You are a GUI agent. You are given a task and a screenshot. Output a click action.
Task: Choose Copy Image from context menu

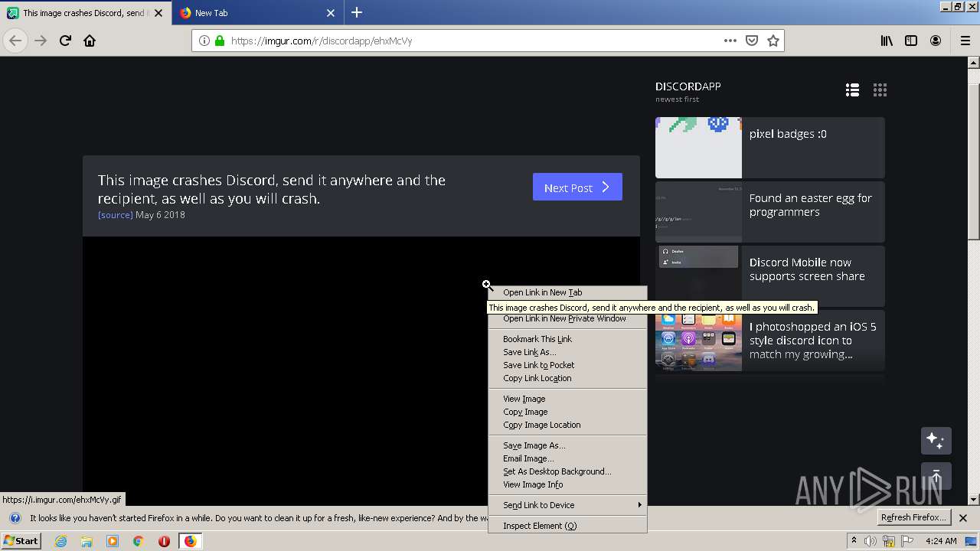click(567, 412)
